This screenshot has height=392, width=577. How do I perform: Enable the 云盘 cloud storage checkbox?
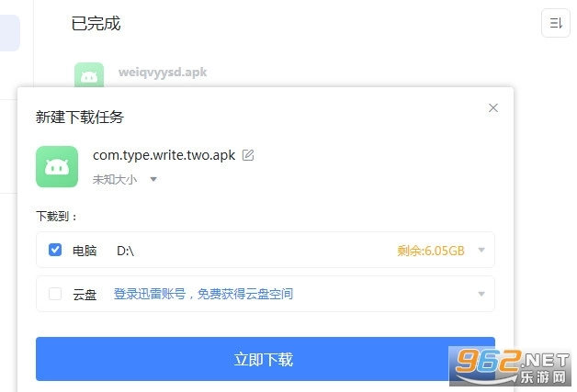coord(55,294)
